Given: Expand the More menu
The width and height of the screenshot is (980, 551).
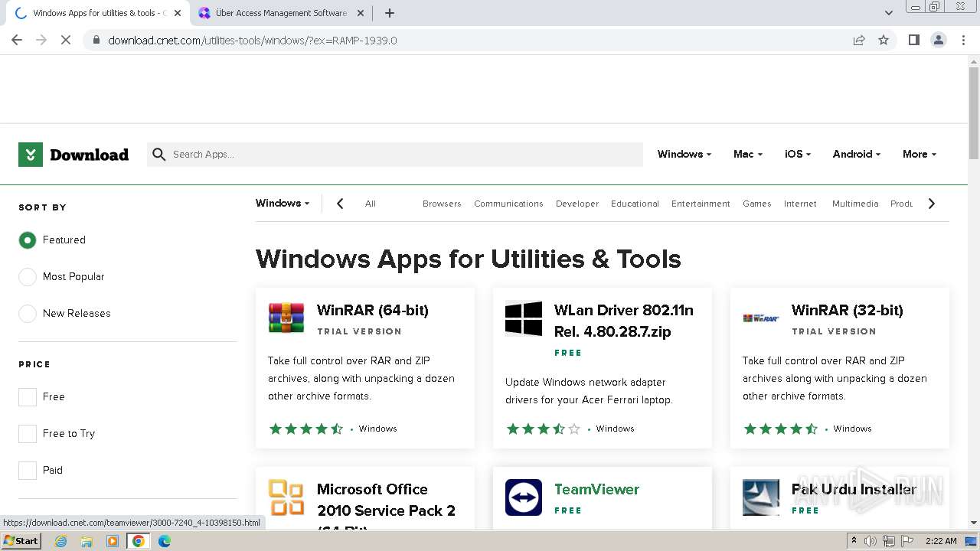Looking at the screenshot, I should [920, 154].
